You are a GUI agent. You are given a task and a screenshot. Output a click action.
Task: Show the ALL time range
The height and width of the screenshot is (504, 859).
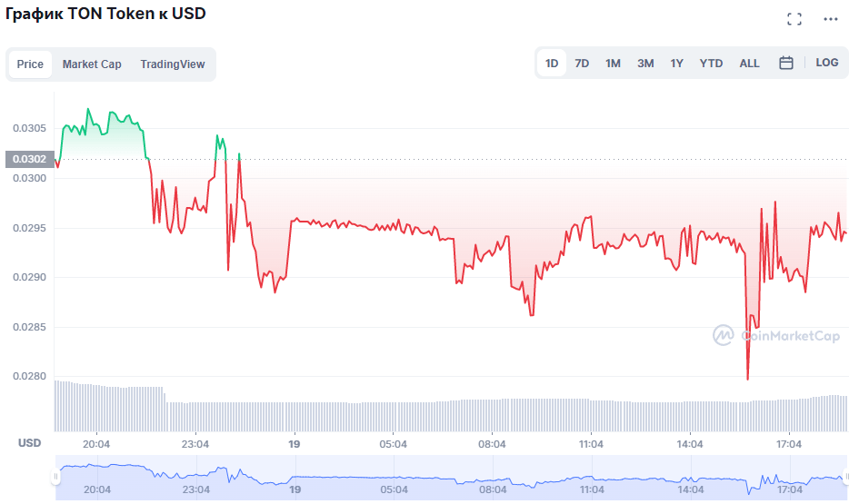pyautogui.click(x=749, y=64)
